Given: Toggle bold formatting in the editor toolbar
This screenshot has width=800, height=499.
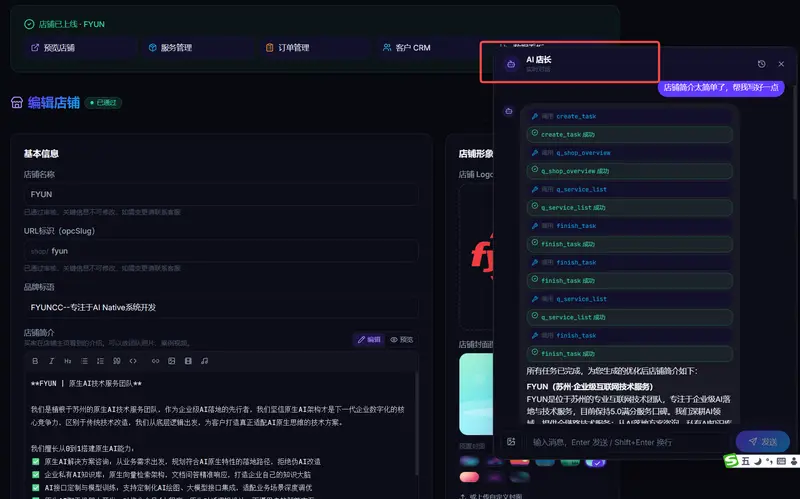Looking at the screenshot, I should pyautogui.click(x=35, y=361).
